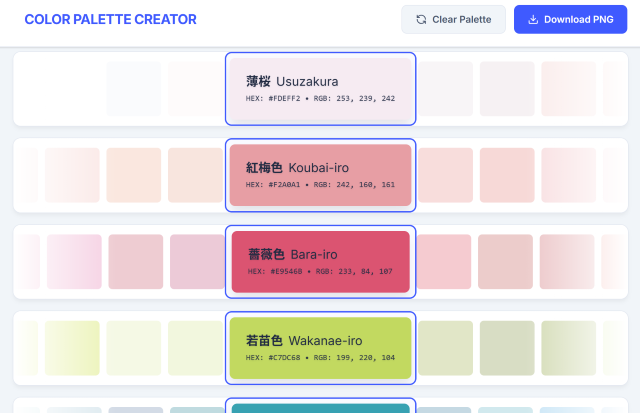Select the Usuzakura center color card

tap(320, 89)
